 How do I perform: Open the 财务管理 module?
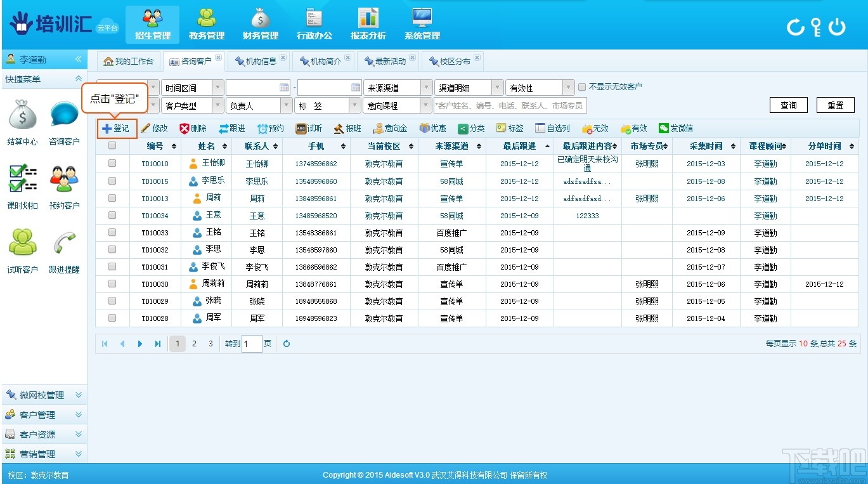(260, 23)
